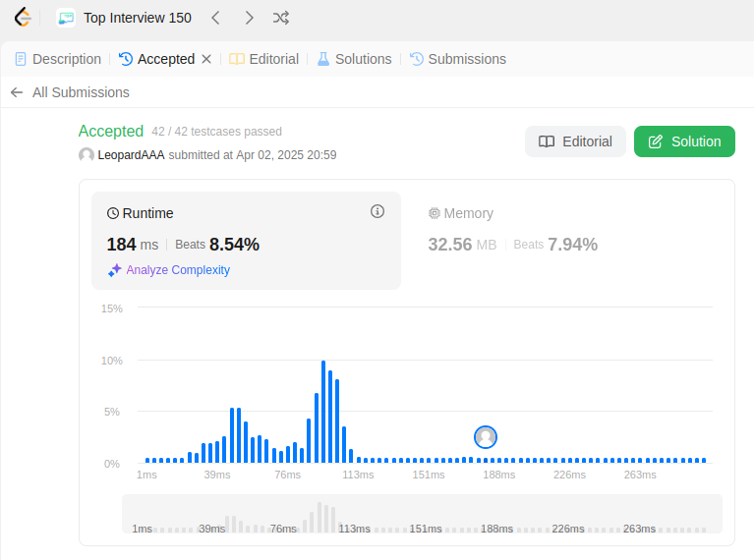Click the 184 ms runtime value

[133, 245]
